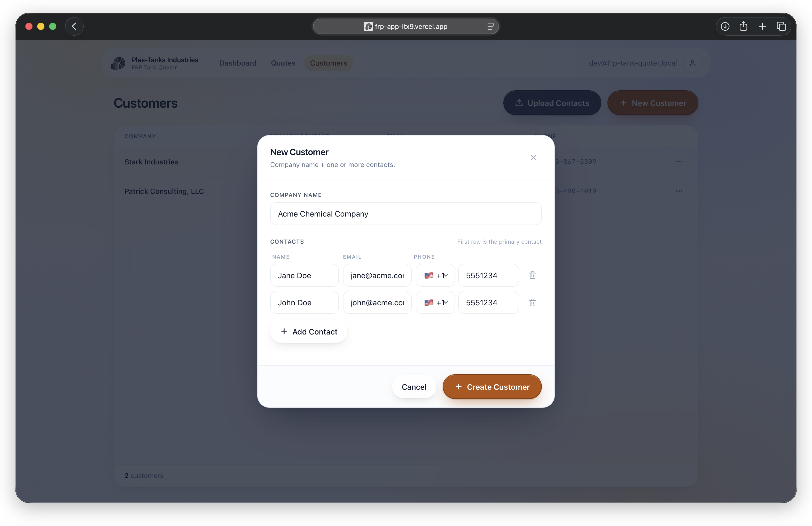This screenshot has width=812, height=526.
Task: Open browser downloads icon
Action: pos(725,26)
